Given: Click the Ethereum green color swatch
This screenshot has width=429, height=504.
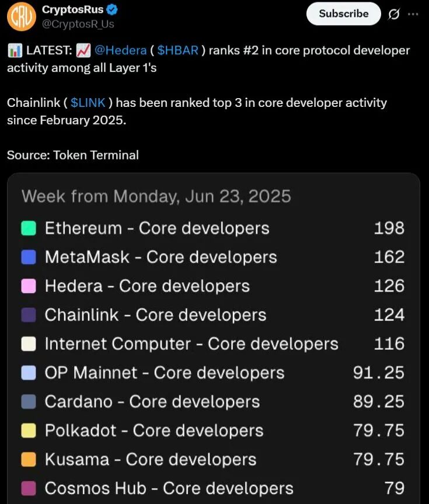Looking at the screenshot, I should coord(29,228).
